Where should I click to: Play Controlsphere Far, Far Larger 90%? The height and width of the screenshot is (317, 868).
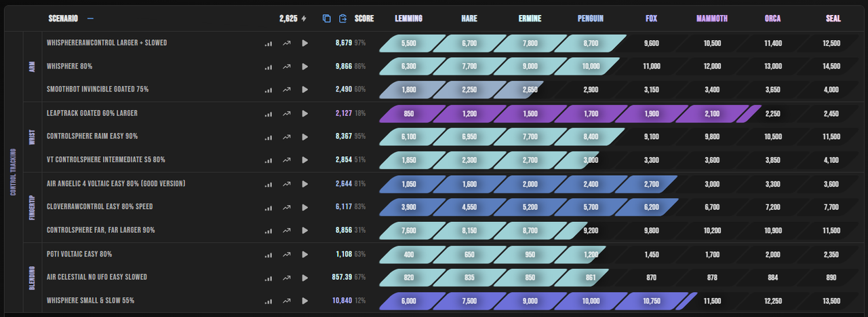(304, 231)
